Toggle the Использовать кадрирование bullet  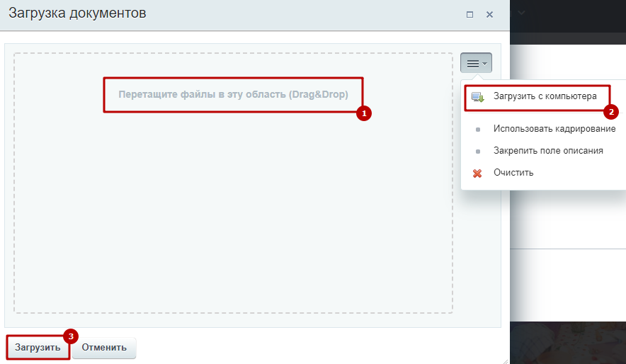[477, 130]
